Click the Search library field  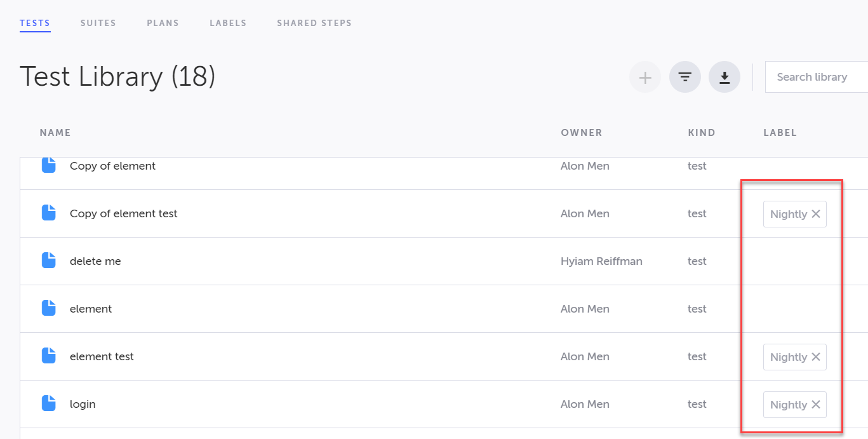click(x=817, y=77)
